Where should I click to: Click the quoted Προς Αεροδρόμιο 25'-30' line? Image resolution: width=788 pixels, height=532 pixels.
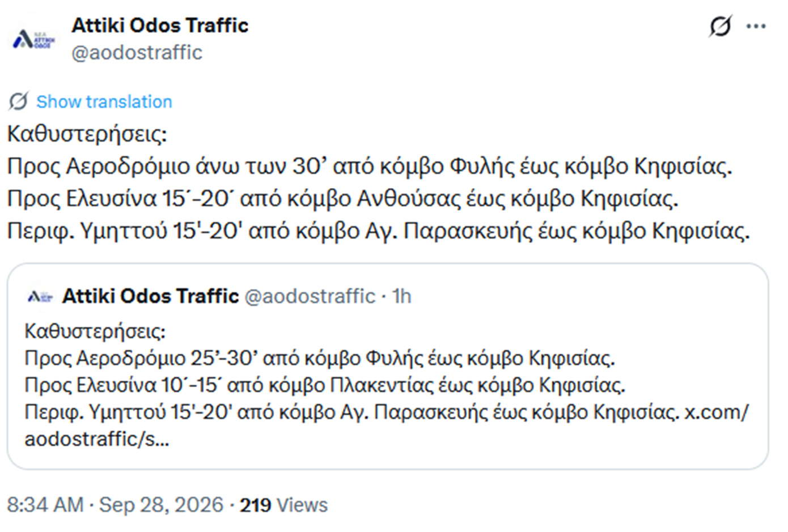coord(320,358)
